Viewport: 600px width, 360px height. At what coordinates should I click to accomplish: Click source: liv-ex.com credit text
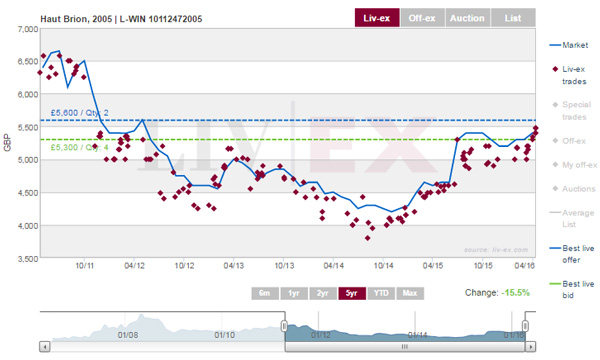tap(496, 250)
